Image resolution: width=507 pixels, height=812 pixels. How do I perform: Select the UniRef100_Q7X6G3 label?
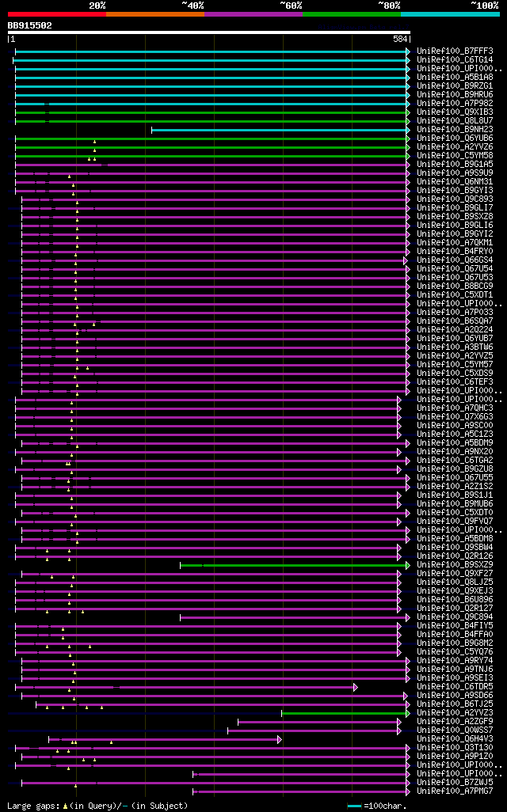click(455, 417)
